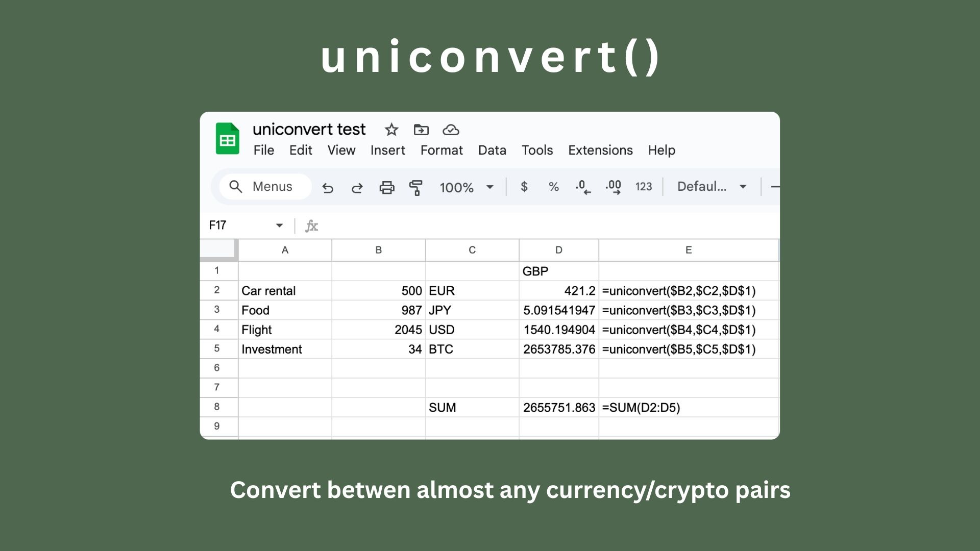This screenshot has height=551, width=980.
Task: Click the redo arrow
Action: 357,188
